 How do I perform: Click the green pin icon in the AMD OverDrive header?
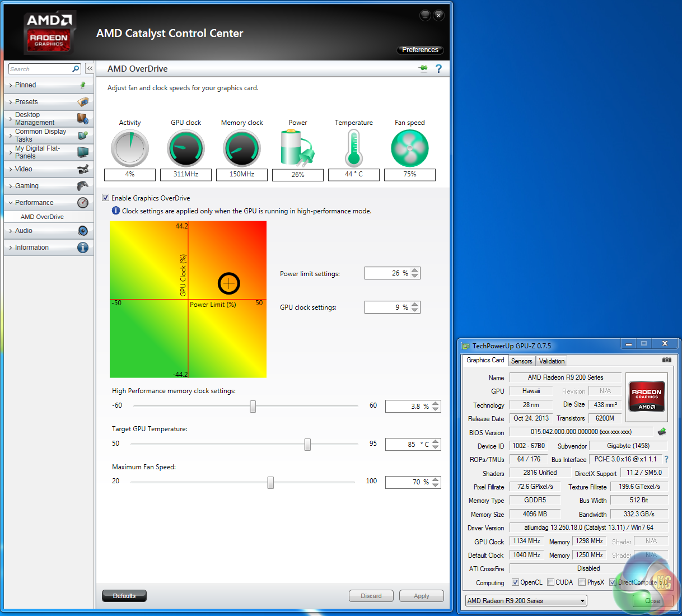click(x=423, y=68)
